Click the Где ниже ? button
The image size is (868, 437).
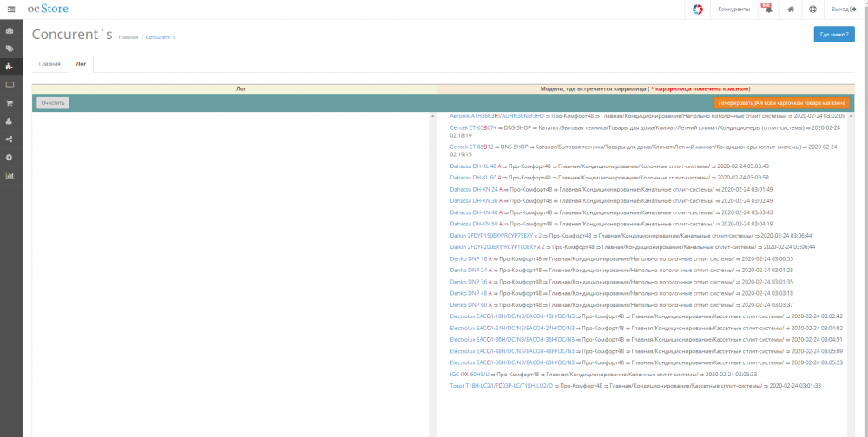833,35
